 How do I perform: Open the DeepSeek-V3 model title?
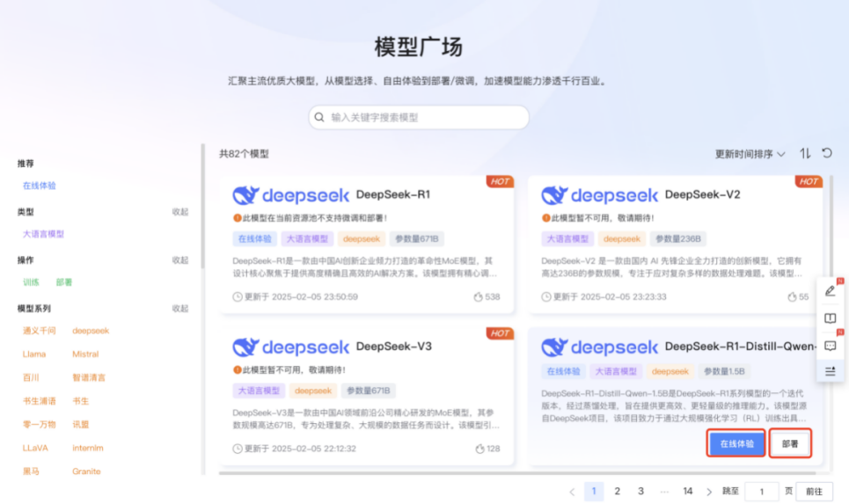point(393,347)
